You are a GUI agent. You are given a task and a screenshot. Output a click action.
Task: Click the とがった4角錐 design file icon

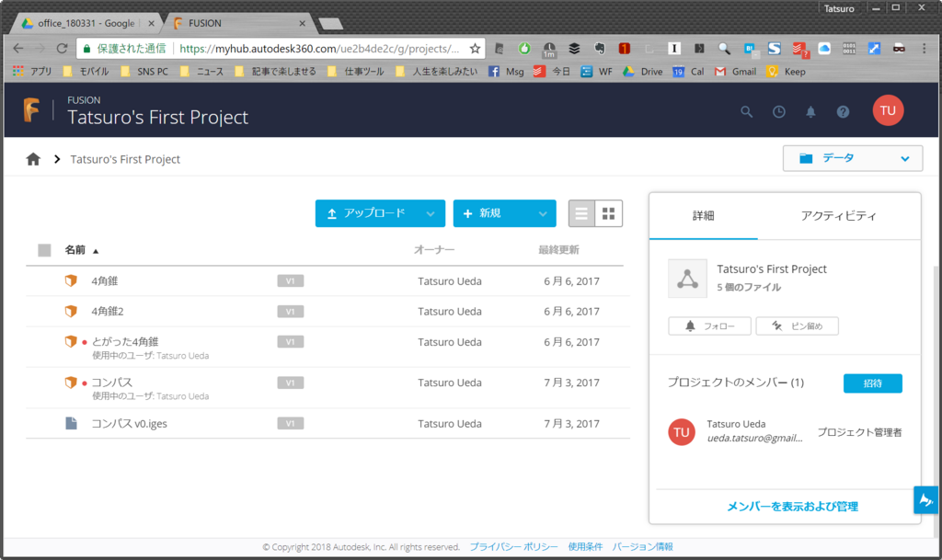(71, 341)
